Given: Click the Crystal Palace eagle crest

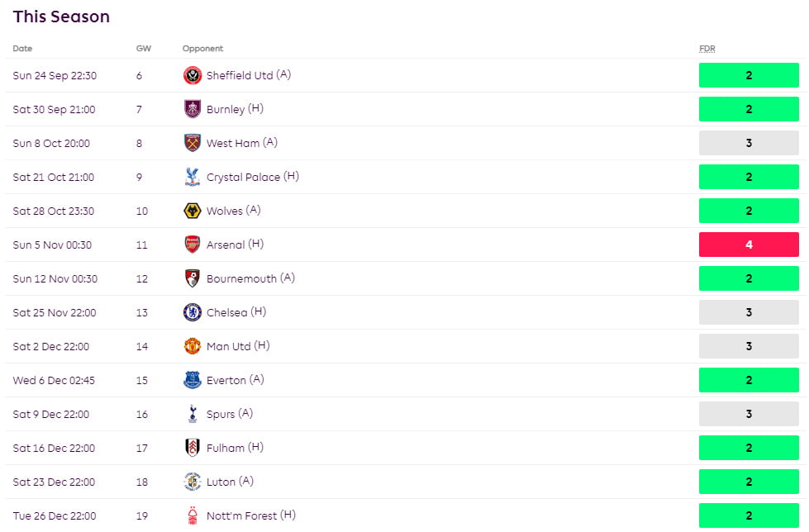Looking at the screenshot, I should [x=193, y=177].
